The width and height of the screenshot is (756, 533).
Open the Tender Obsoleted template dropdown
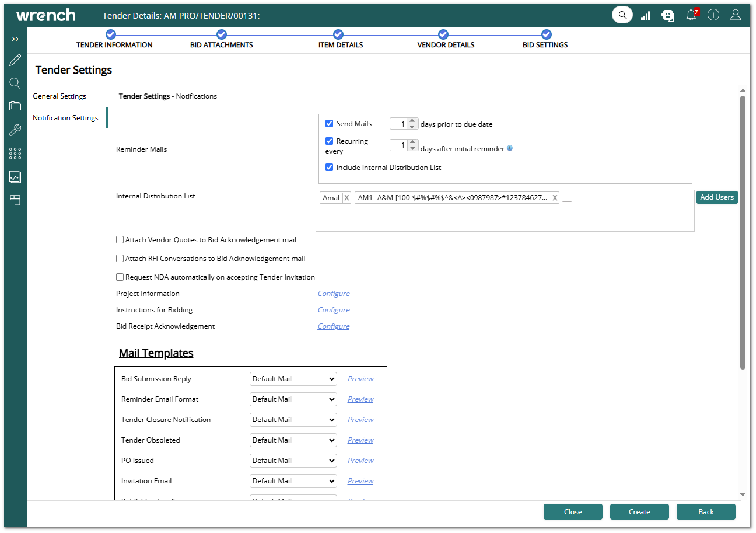point(293,440)
